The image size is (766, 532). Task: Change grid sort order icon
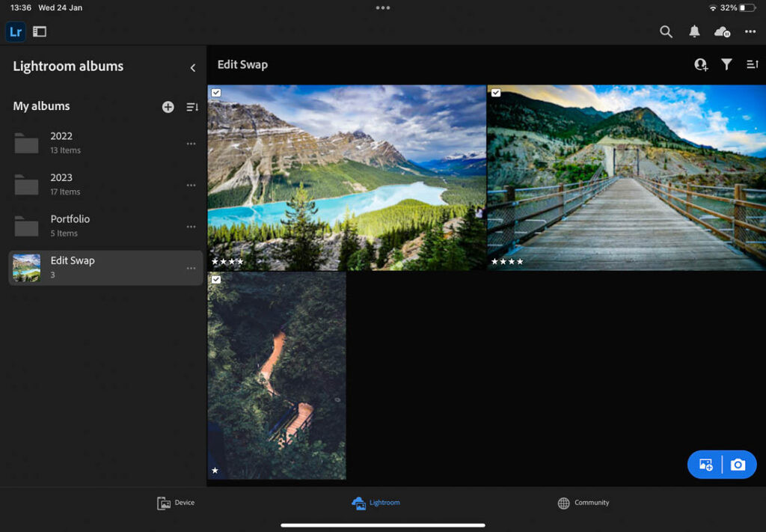753,64
